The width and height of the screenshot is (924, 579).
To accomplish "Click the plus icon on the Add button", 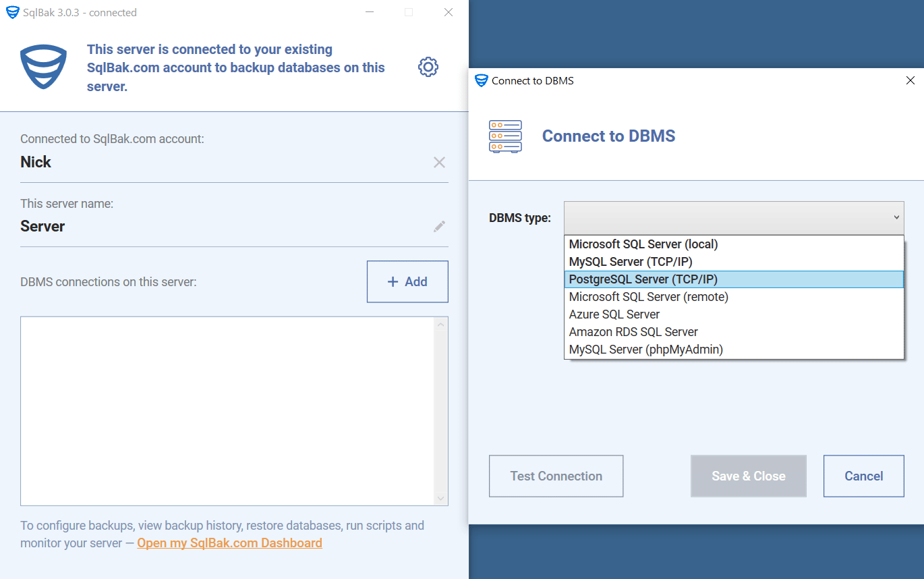I will (391, 281).
